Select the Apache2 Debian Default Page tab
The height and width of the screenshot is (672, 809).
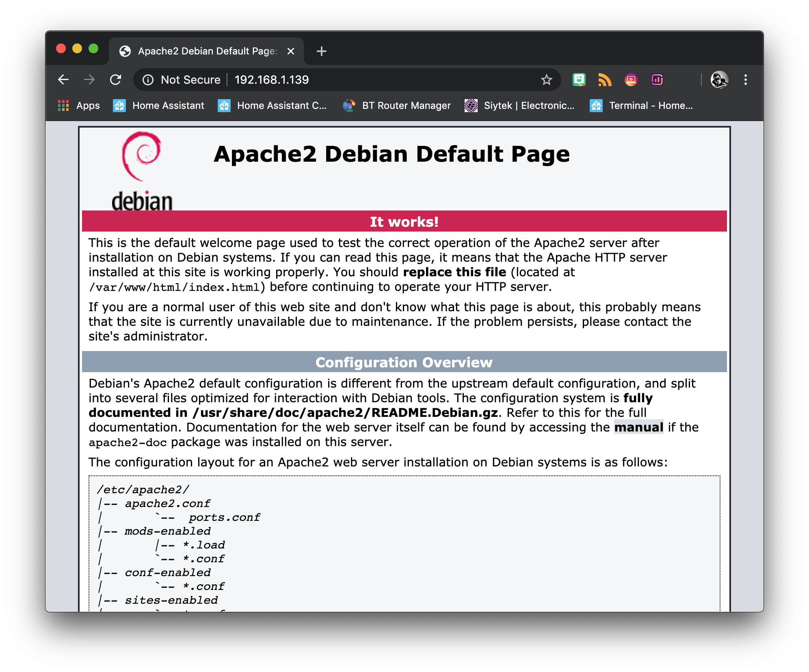tap(203, 51)
